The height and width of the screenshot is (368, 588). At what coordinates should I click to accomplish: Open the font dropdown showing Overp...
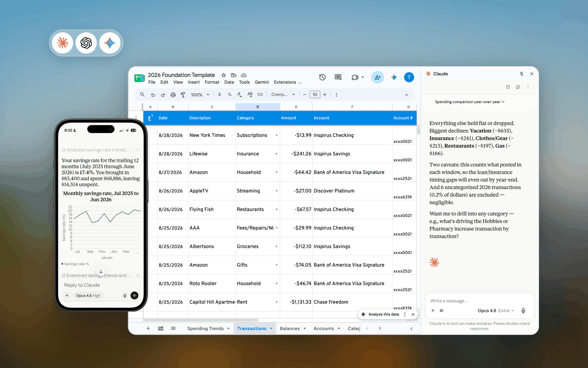[x=283, y=95]
